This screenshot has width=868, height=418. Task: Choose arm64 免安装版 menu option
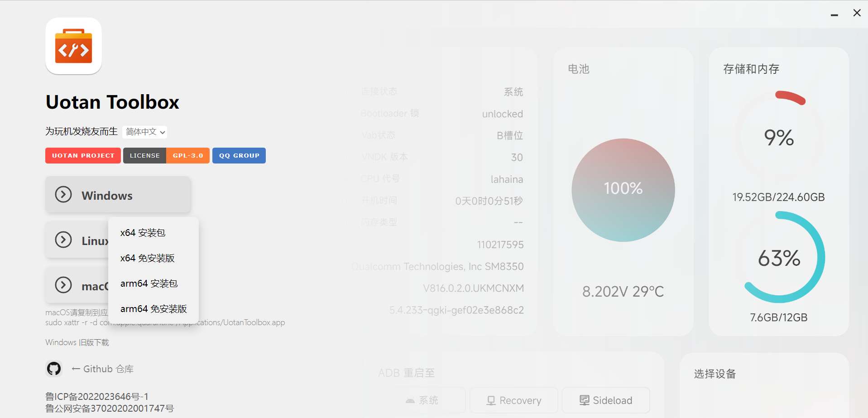pyautogui.click(x=153, y=309)
